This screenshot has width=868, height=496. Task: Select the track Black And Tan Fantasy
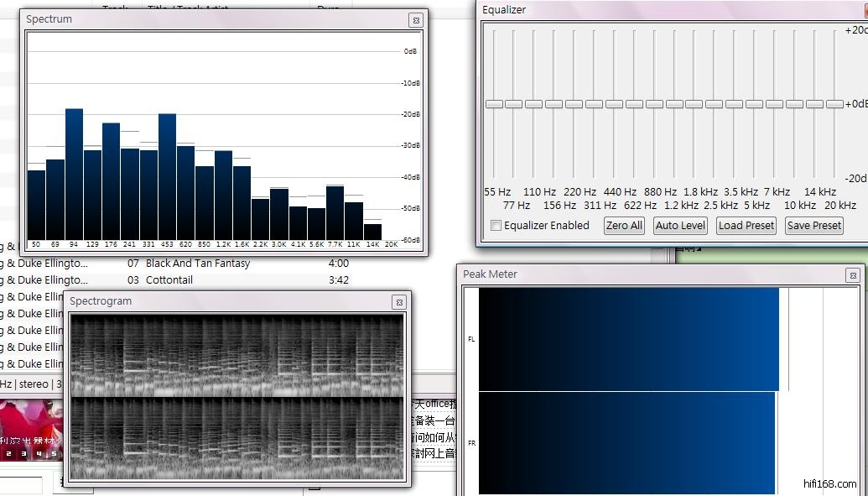(x=198, y=264)
